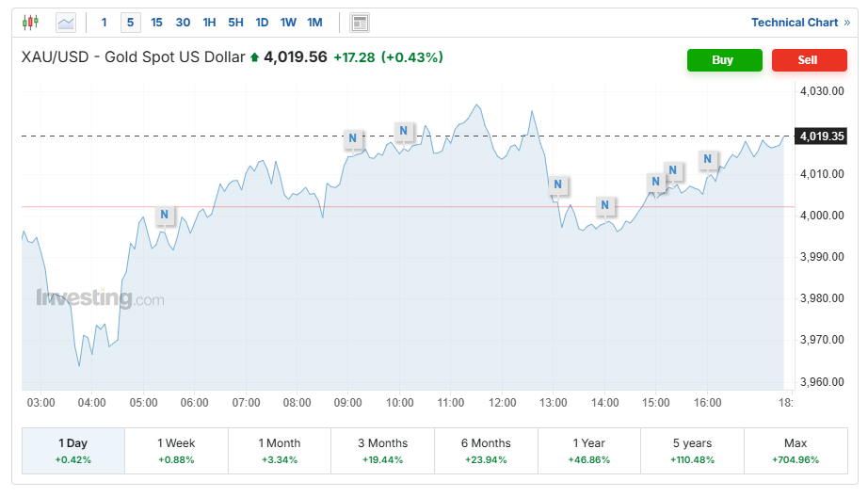Open the news marker near 10:00

(403, 131)
